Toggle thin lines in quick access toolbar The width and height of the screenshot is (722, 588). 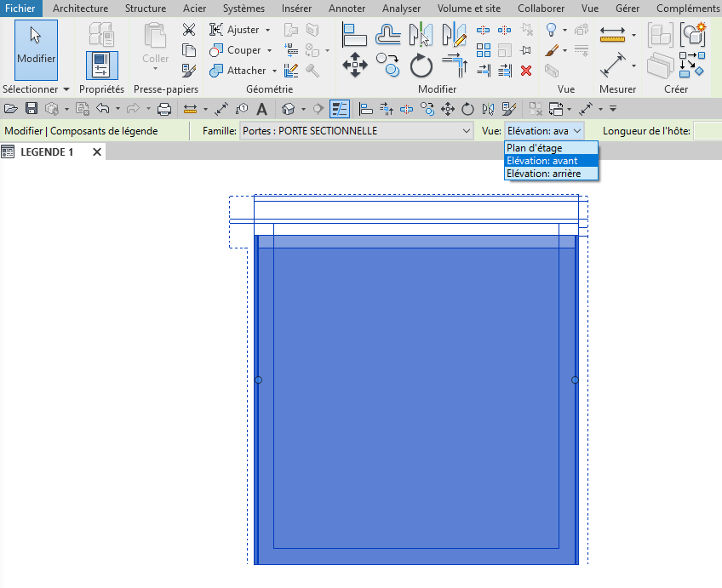pyautogui.click(x=340, y=109)
